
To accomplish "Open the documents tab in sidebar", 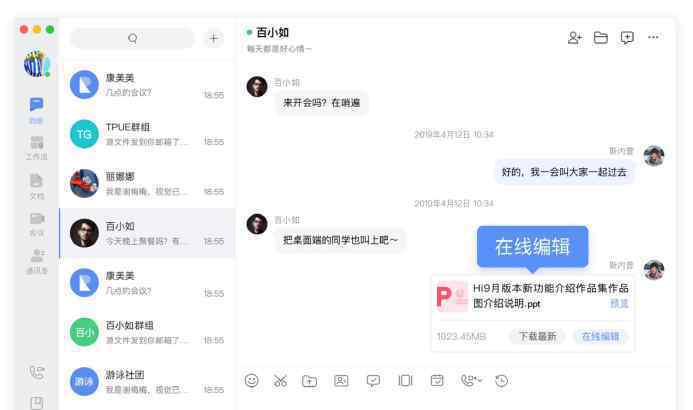I will click(x=36, y=186).
